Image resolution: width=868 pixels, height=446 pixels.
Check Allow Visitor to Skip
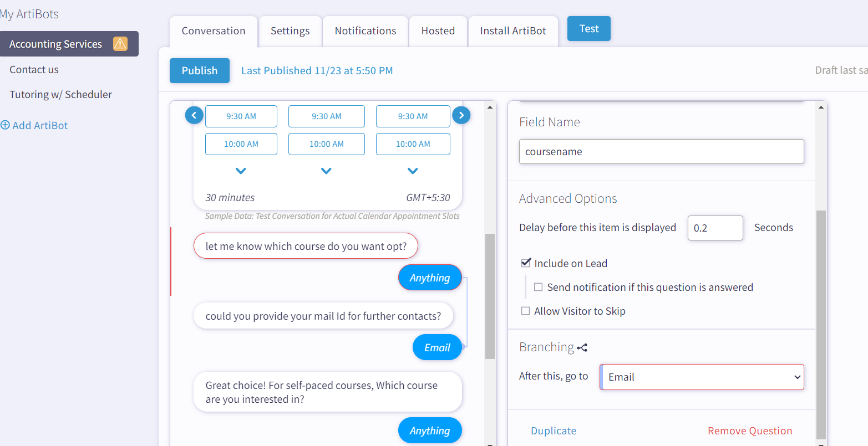(525, 311)
